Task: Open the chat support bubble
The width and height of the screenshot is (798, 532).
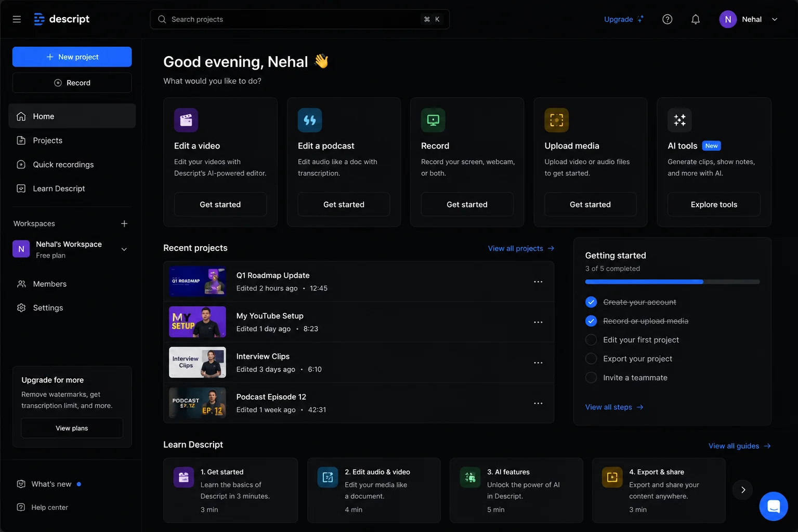Action: point(774,506)
